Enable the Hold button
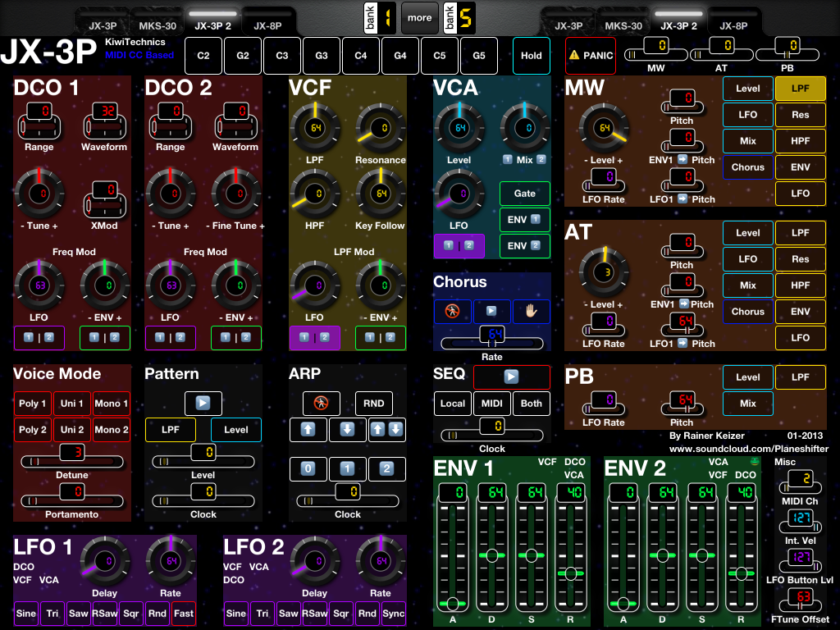840x630 pixels. click(531, 56)
